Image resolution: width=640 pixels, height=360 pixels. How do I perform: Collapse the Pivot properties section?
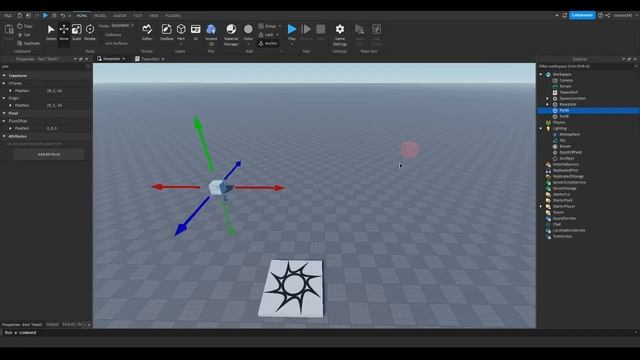coord(4,113)
